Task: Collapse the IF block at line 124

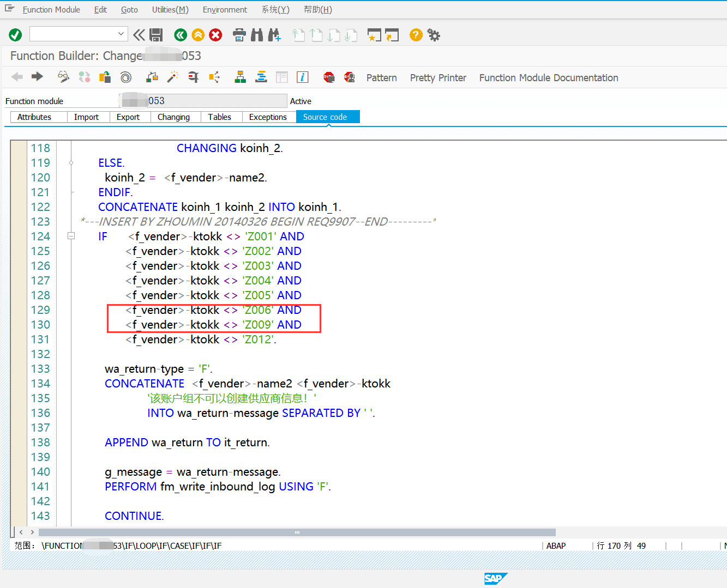Action: [71, 236]
